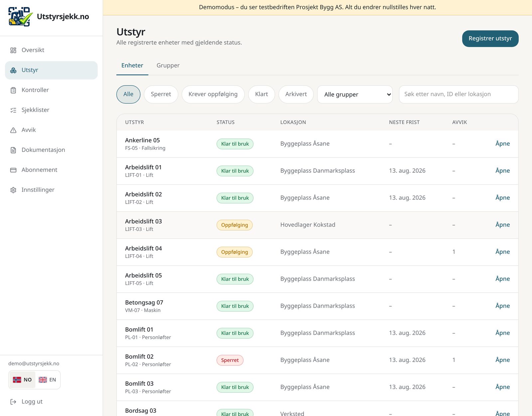Screen dimensions: 532x416
Task: Filter by Sperret status
Action: pos(161,95)
